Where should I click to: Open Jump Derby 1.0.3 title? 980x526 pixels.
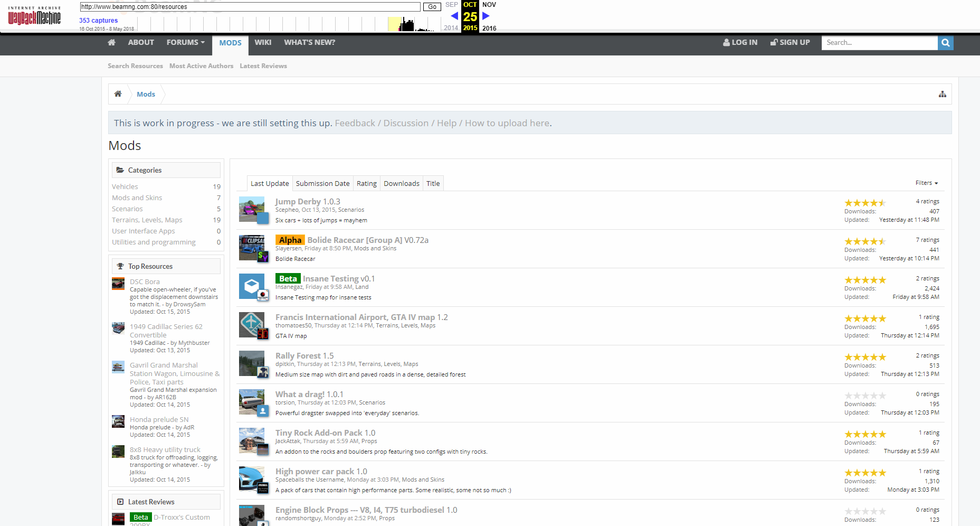[308, 202]
